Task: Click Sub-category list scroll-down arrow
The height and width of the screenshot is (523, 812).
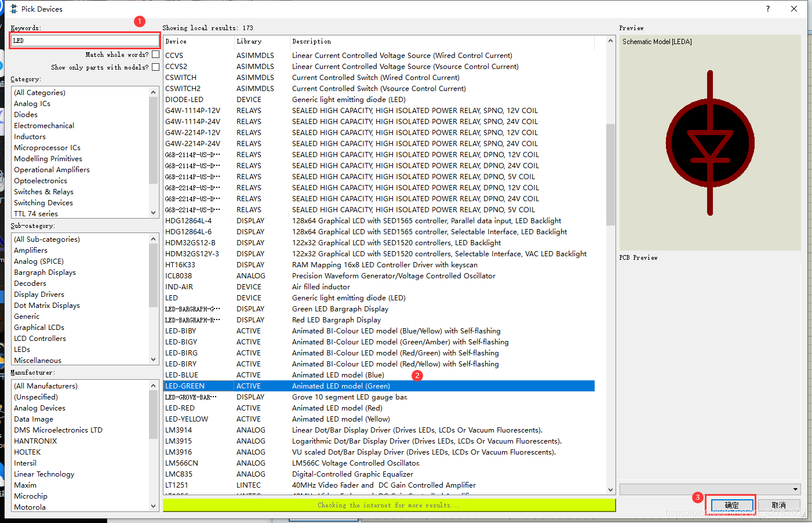Action: click(154, 359)
